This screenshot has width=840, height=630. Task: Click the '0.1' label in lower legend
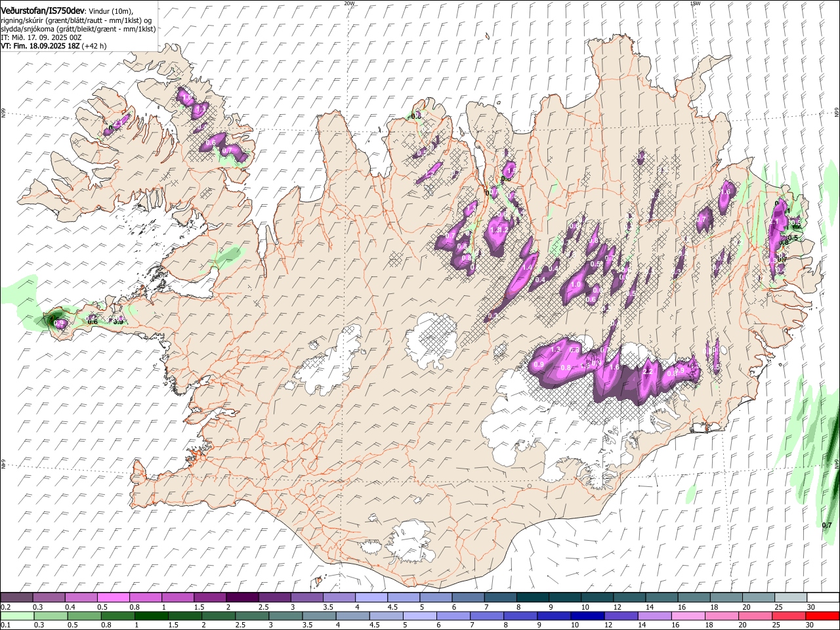5,625
